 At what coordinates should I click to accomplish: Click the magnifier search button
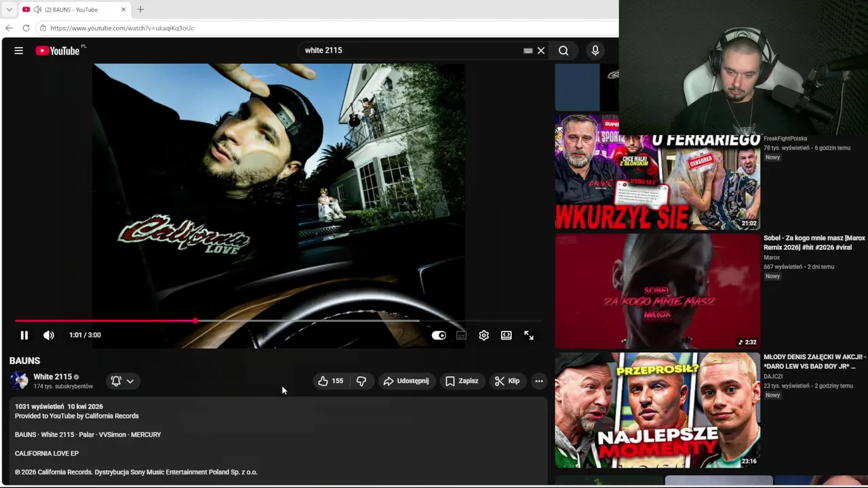(x=564, y=50)
